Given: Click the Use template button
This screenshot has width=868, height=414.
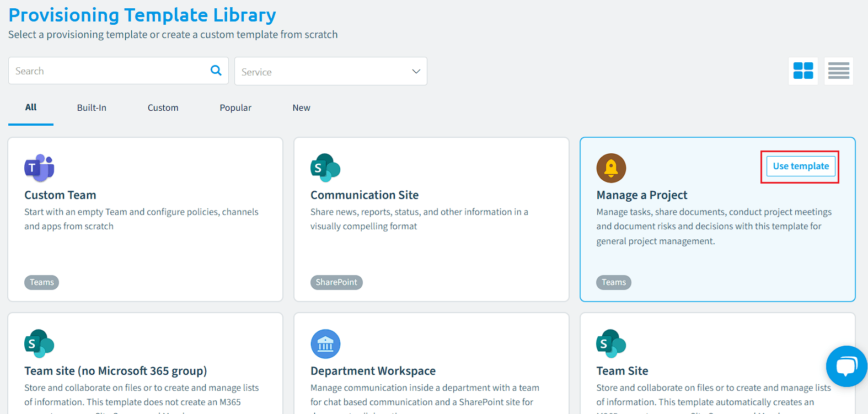Looking at the screenshot, I should click(801, 166).
